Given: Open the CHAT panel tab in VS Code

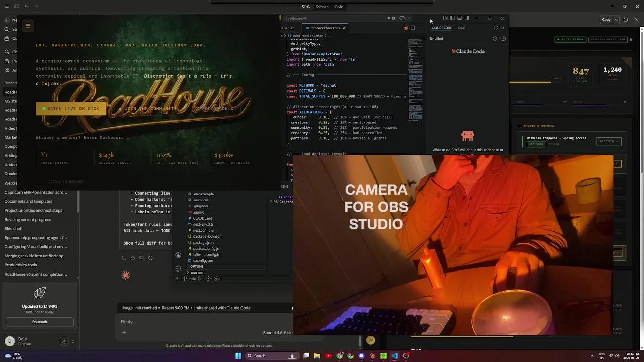Looking at the screenshot, I should [462, 28].
